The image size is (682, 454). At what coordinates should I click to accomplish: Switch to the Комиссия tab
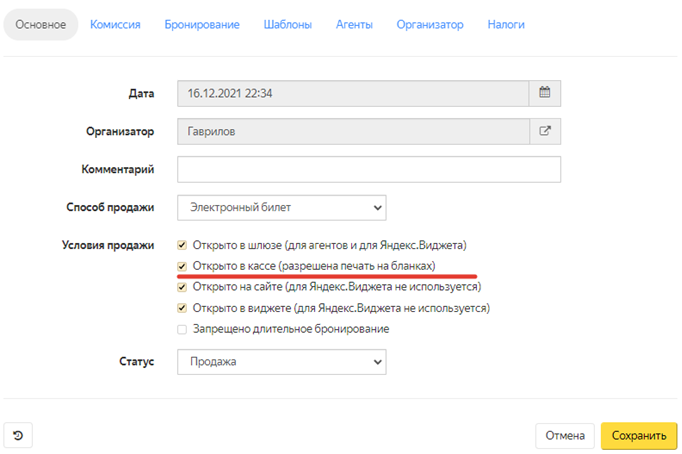(115, 24)
